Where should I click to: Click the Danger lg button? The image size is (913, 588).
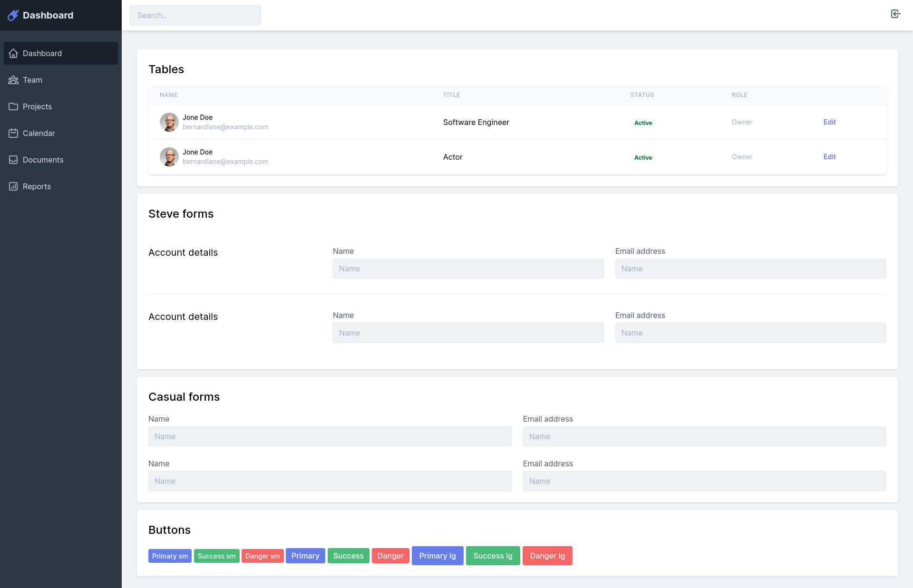pos(547,556)
